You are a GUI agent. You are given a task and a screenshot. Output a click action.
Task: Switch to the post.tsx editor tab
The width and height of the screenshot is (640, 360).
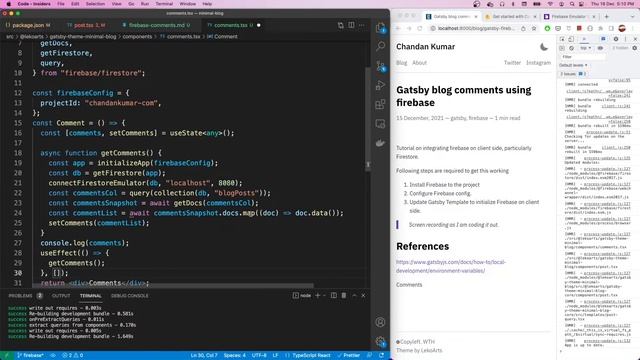pyautogui.click(x=85, y=25)
